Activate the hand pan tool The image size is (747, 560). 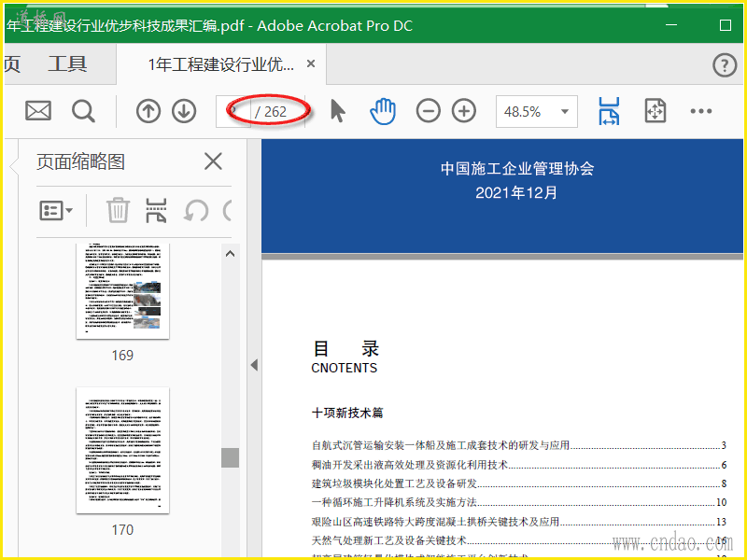coord(383,111)
